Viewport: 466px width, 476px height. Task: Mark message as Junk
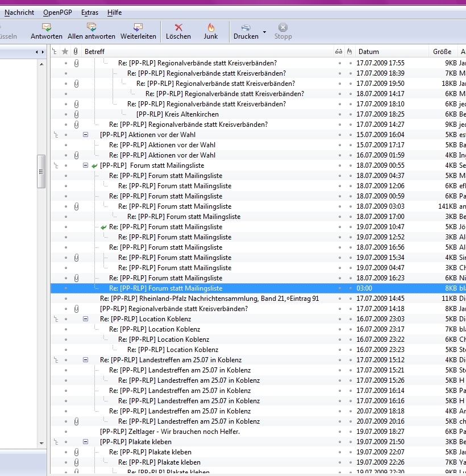[211, 31]
